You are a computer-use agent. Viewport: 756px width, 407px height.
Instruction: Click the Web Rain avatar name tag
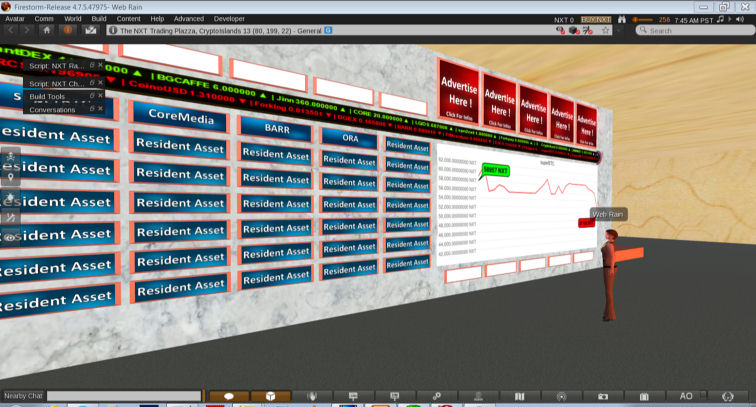pyautogui.click(x=608, y=214)
